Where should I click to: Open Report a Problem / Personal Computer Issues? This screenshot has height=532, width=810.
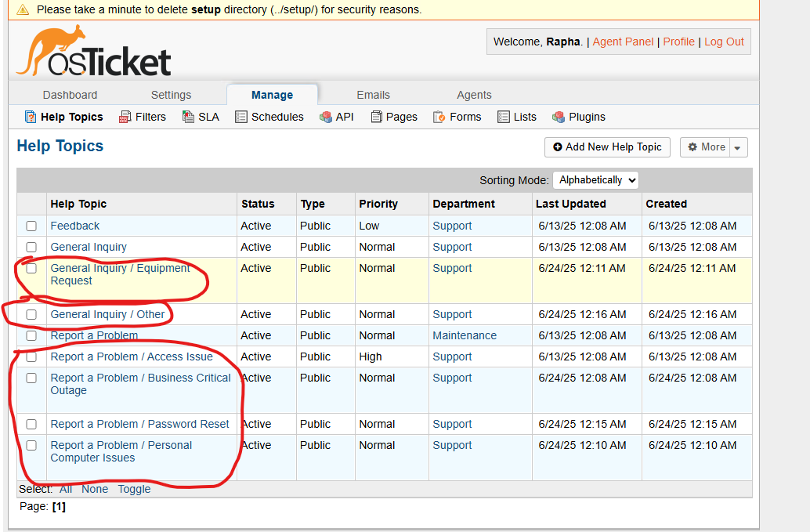pyautogui.click(x=121, y=451)
